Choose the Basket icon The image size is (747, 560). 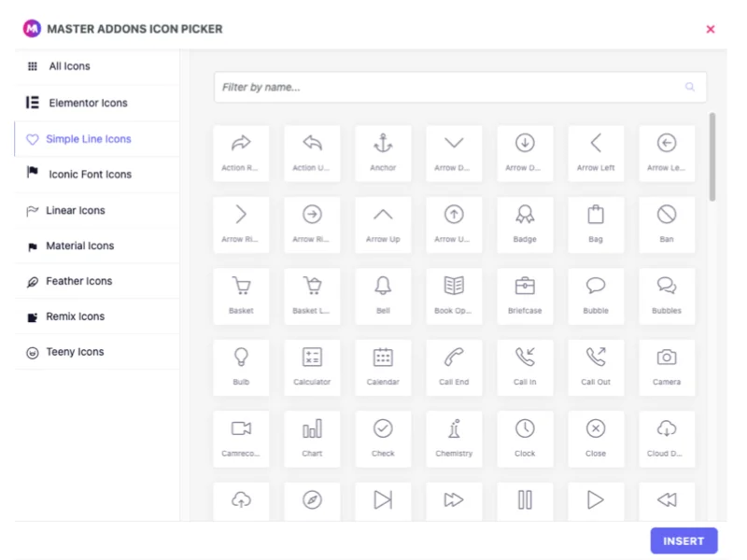pos(241,296)
